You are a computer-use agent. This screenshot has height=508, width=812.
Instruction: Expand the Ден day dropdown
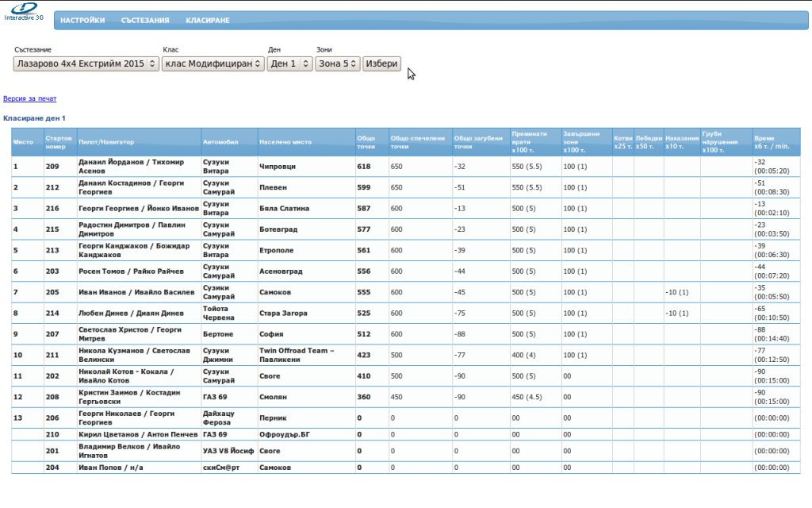pos(289,63)
